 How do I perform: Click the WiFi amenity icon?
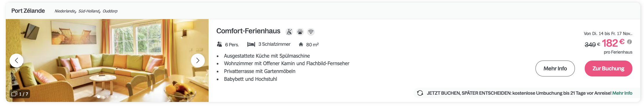coord(311,32)
